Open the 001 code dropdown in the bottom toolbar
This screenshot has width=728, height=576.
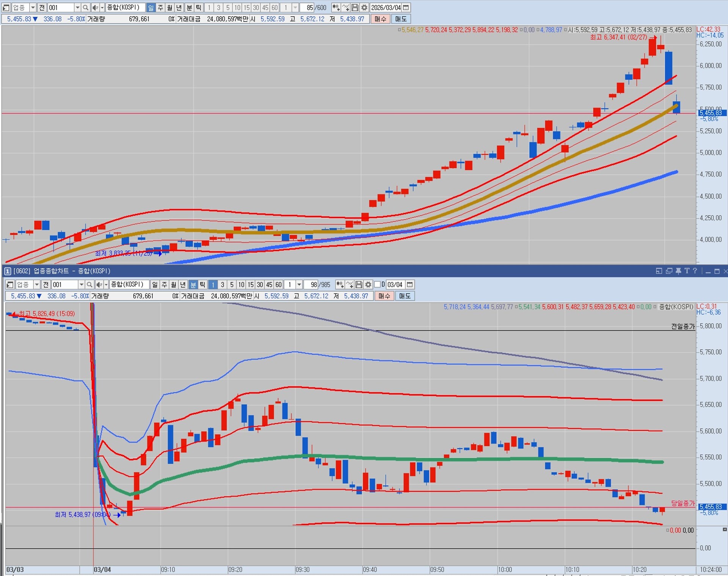coord(81,284)
